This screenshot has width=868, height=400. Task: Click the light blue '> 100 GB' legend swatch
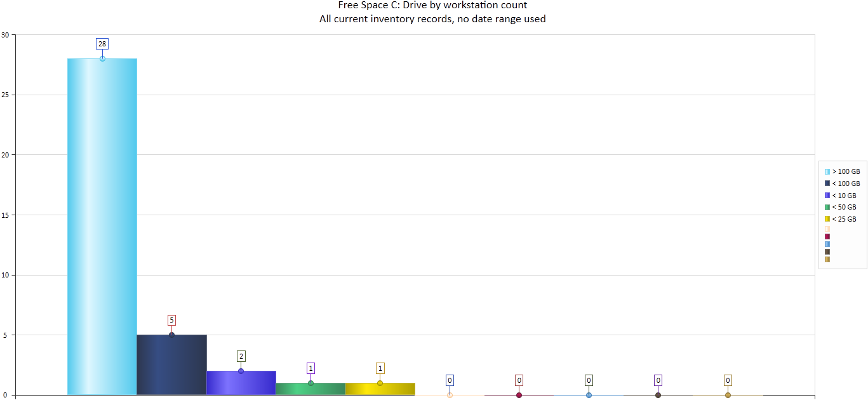click(x=827, y=172)
